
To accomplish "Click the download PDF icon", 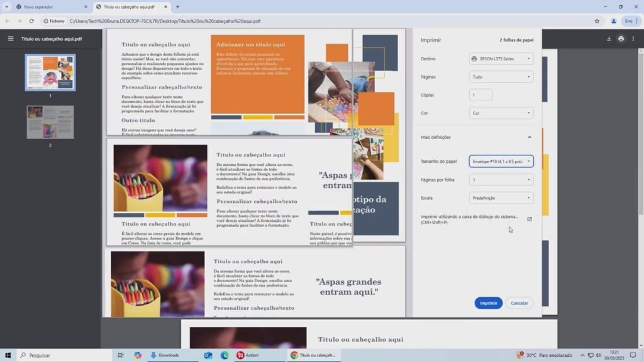I will 609,38.
